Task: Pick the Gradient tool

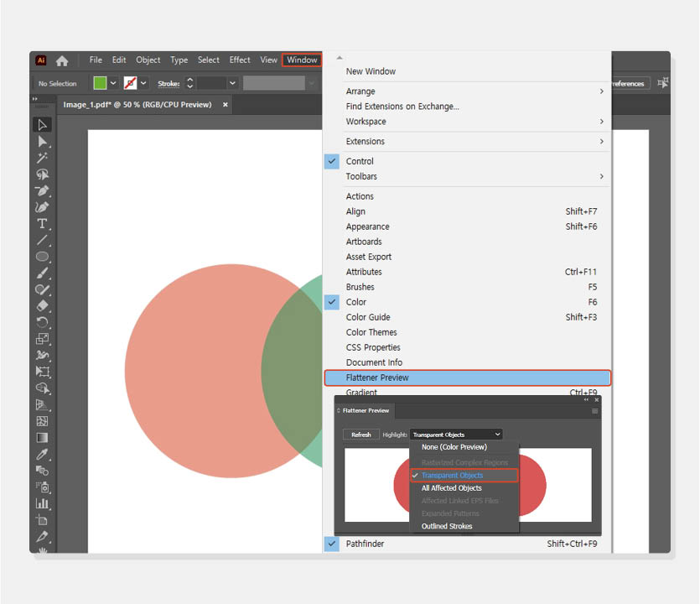Action: pyautogui.click(x=43, y=438)
